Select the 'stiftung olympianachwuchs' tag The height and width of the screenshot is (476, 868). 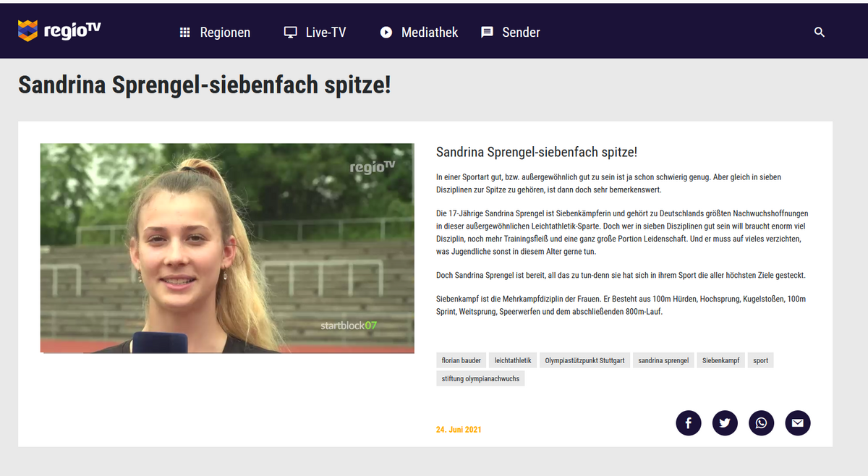click(x=480, y=378)
